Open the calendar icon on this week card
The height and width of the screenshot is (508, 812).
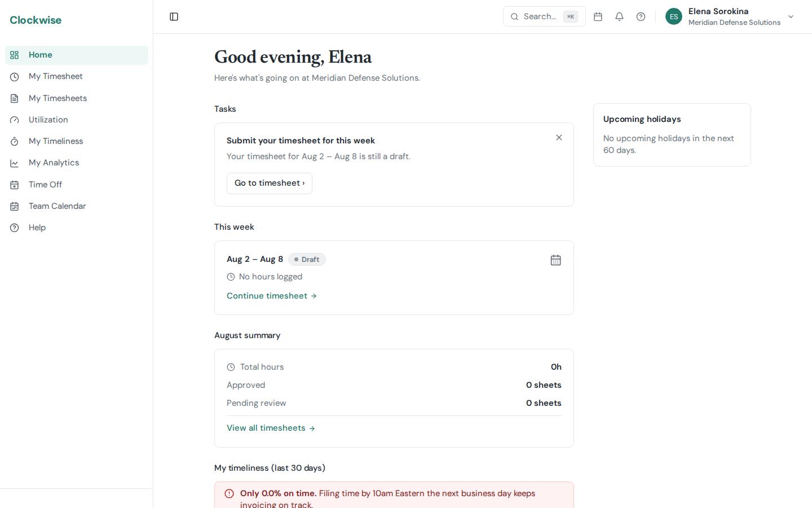pos(555,260)
